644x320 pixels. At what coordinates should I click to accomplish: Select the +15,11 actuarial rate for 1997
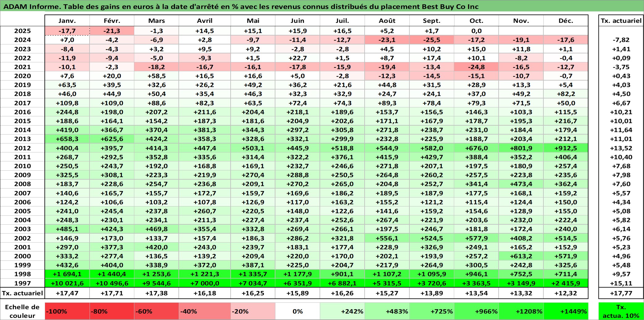(621, 283)
